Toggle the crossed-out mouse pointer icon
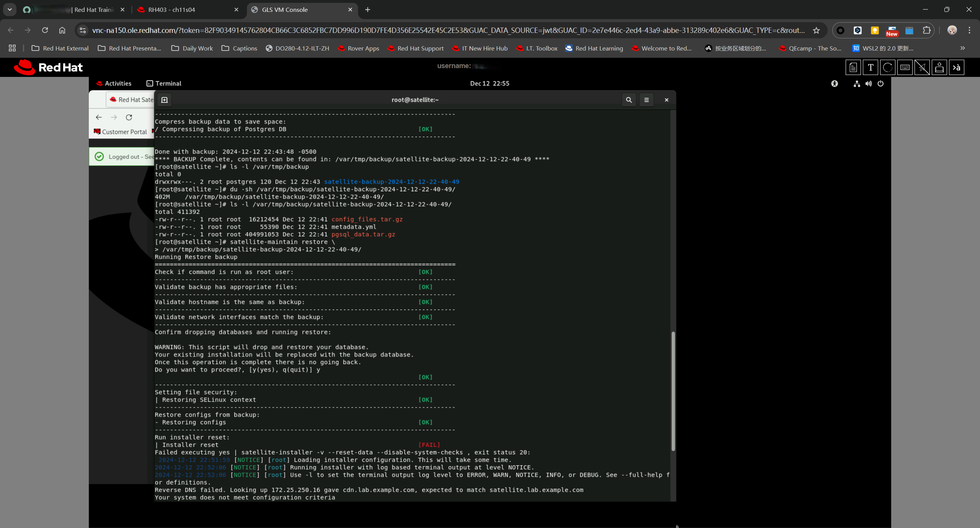980x528 pixels. [x=922, y=68]
